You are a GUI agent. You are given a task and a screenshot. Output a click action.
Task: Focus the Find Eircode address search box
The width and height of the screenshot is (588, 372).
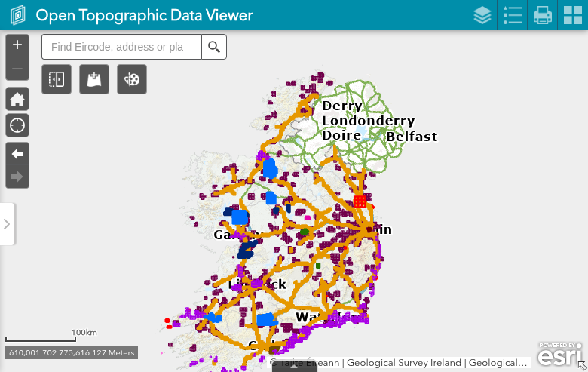point(121,47)
